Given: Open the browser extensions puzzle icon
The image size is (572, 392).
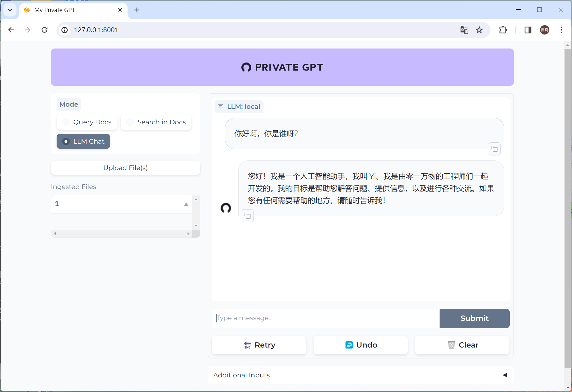Looking at the screenshot, I should point(503,30).
